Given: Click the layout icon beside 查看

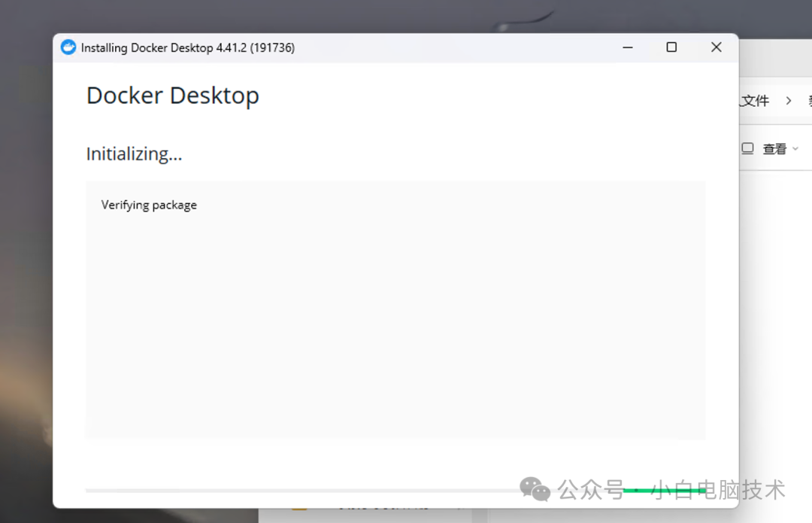Looking at the screenshot, I should pyautogui.click(x=748, y=148).
